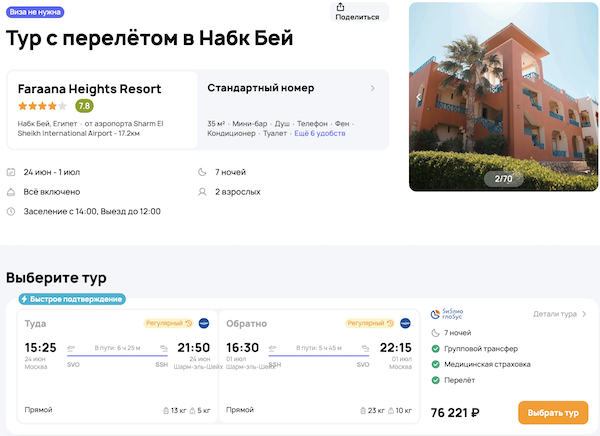Open the Ещё 6 удобств link
Image resolution: width=600 pixels, height=436 pixels.
[313, 133]
